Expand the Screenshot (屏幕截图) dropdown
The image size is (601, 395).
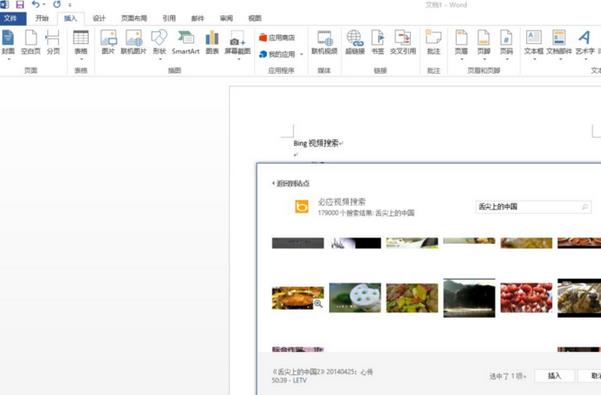[x=238, y=45]
